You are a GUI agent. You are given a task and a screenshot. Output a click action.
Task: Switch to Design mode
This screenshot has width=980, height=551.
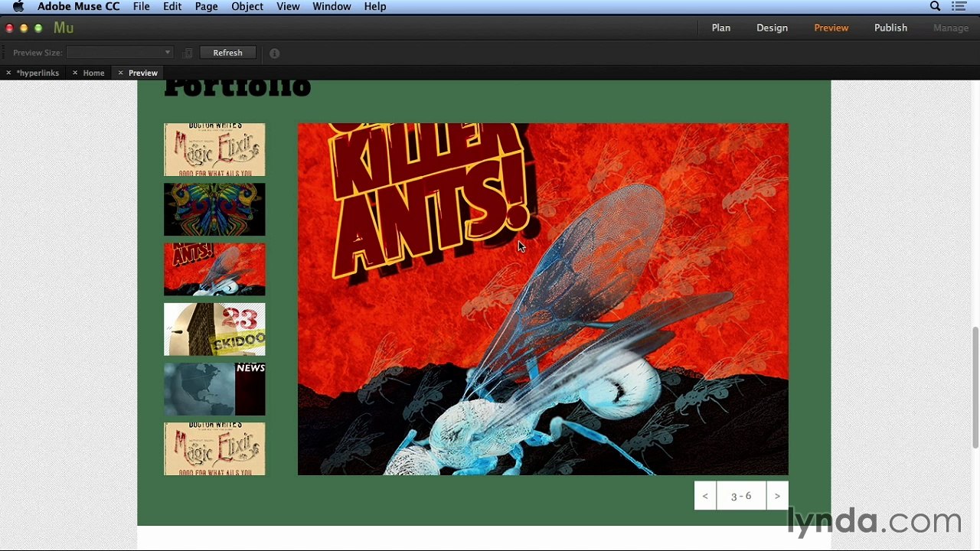(x=772, y=28)
